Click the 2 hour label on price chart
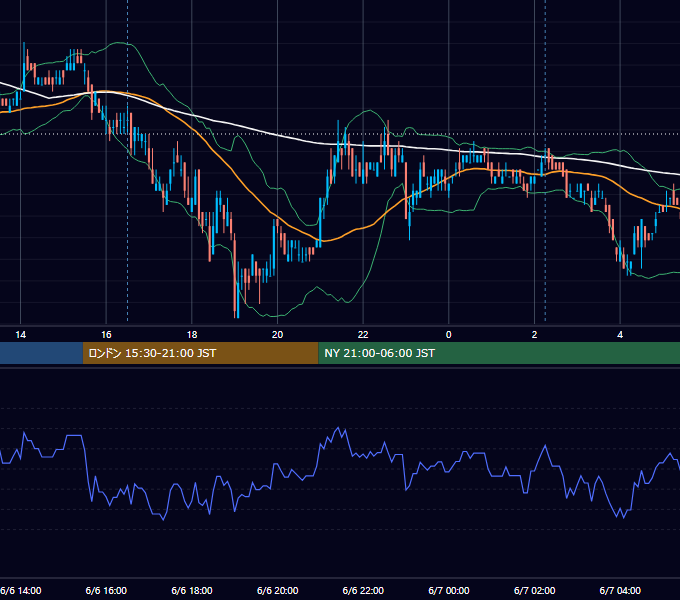 pos(534,335)
